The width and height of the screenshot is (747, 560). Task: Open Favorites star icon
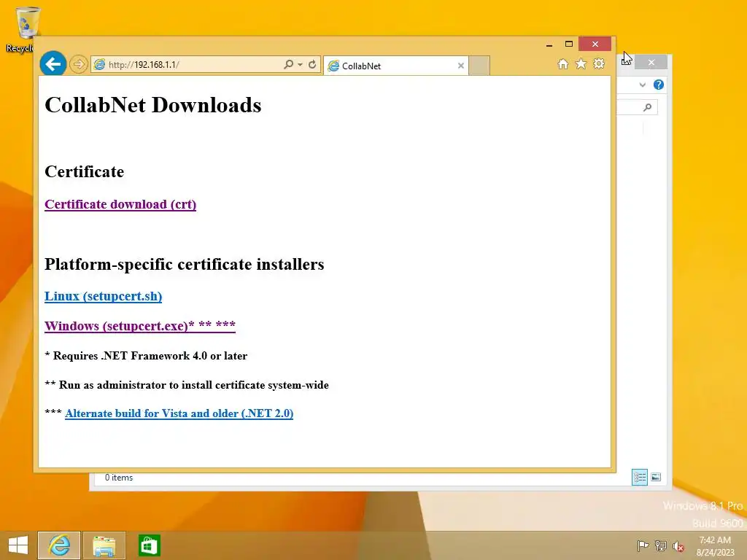(581, 64)
